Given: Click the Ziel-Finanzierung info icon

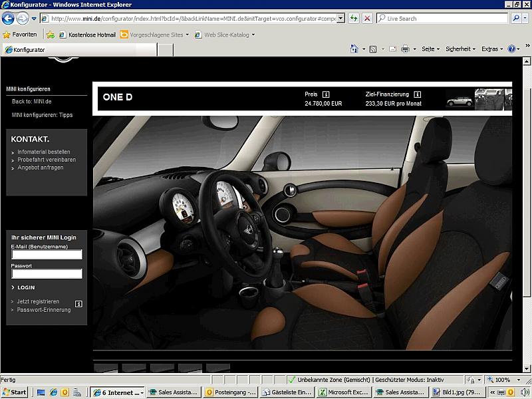Looking at the screenshot, I should [x=417, y=94].
